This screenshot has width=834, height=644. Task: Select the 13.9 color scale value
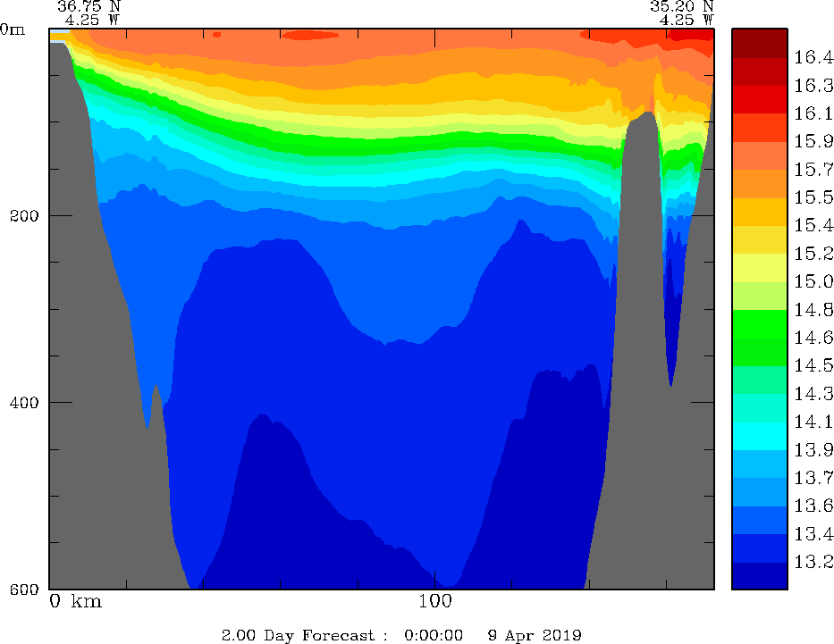pyautogui.click(x=813, y=450)
